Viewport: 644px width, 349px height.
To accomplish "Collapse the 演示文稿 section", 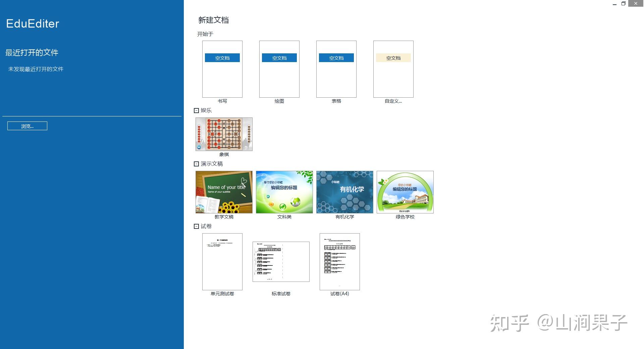I will (196, 164).
